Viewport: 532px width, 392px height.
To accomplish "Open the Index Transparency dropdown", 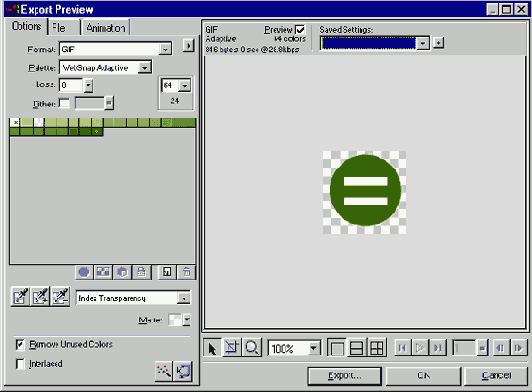I will click(133, 298).
